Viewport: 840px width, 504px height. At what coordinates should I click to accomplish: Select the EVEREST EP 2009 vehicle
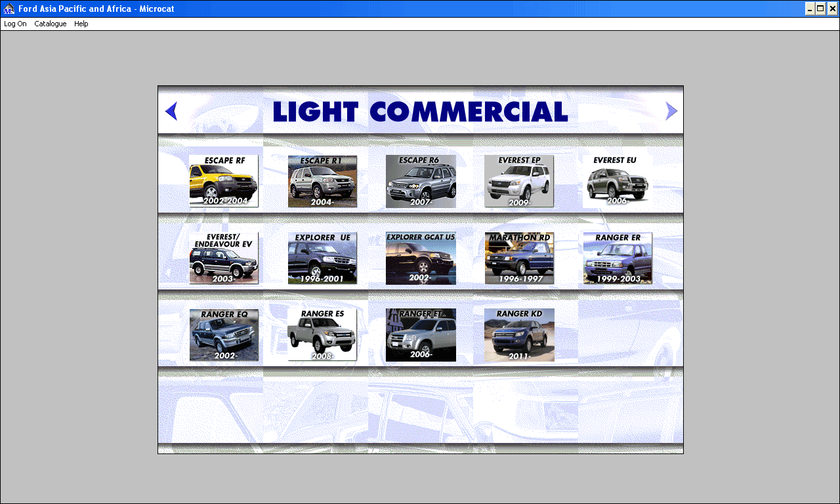pos(519,181)
